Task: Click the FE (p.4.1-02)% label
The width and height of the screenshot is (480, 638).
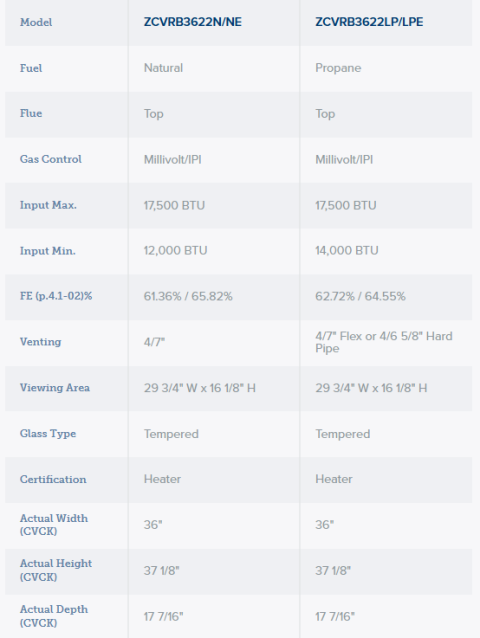Action: click(56, 296)
